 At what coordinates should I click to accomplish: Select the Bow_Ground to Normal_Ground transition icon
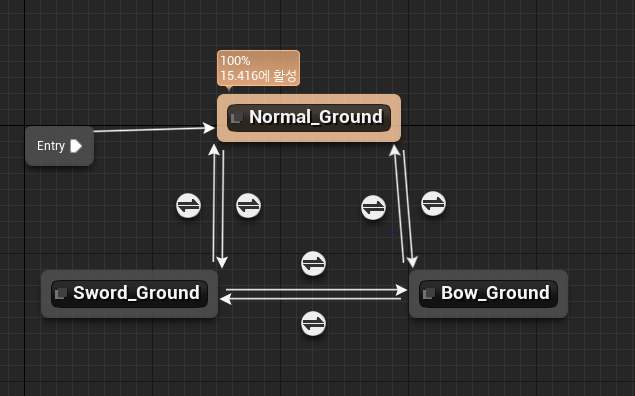point(373,208)
